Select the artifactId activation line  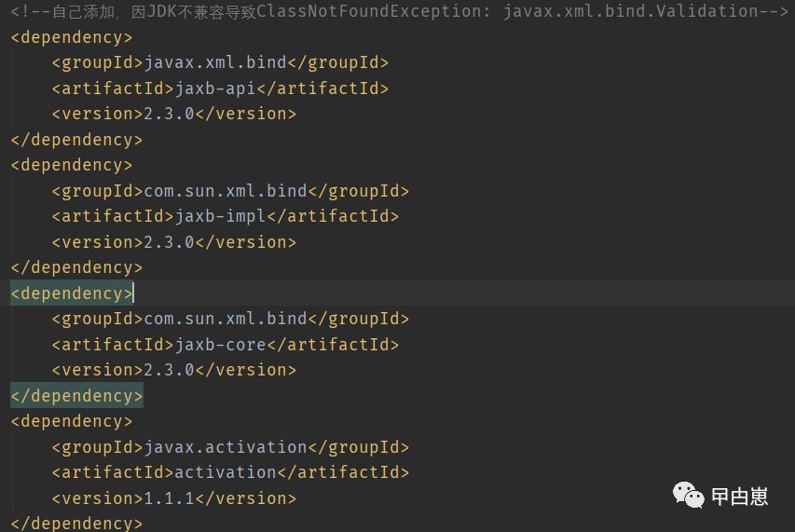pos(230,472)
